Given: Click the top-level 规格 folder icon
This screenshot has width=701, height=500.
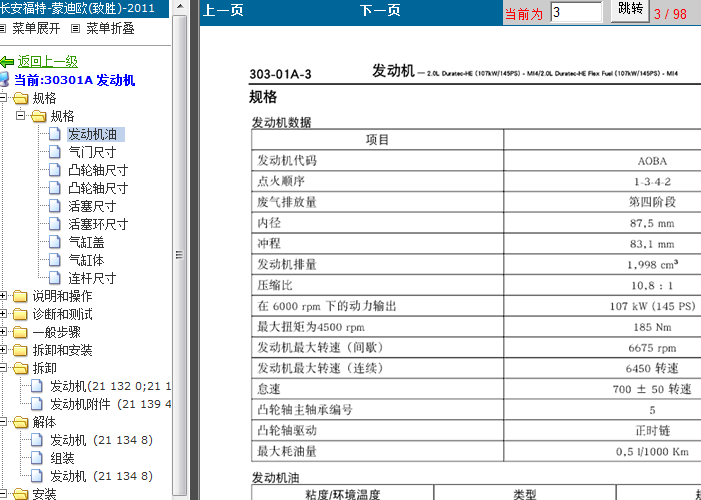Looking at the screenshot, I should point(21,98).
